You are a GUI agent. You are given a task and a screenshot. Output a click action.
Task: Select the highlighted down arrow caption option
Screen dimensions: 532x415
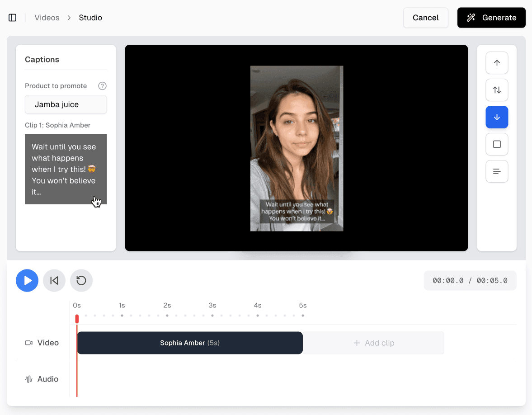[497, 117]
